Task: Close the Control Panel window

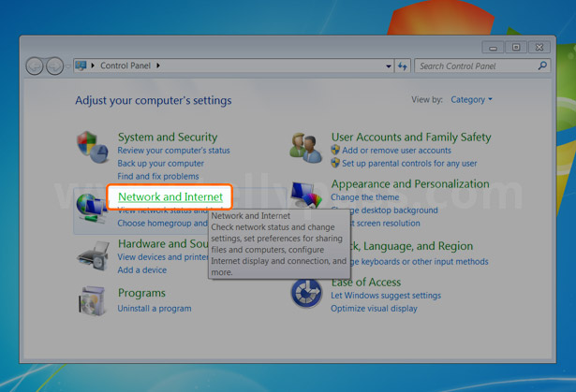Action: click(x=539, y=48)
